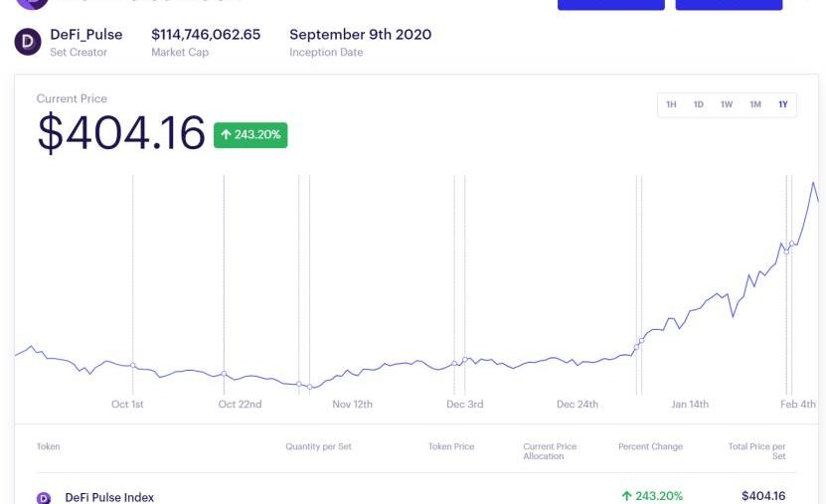Screen dimensions: 826x504
Task: Click the DeFi Pulse Index token icon
Action: point(43,498)
